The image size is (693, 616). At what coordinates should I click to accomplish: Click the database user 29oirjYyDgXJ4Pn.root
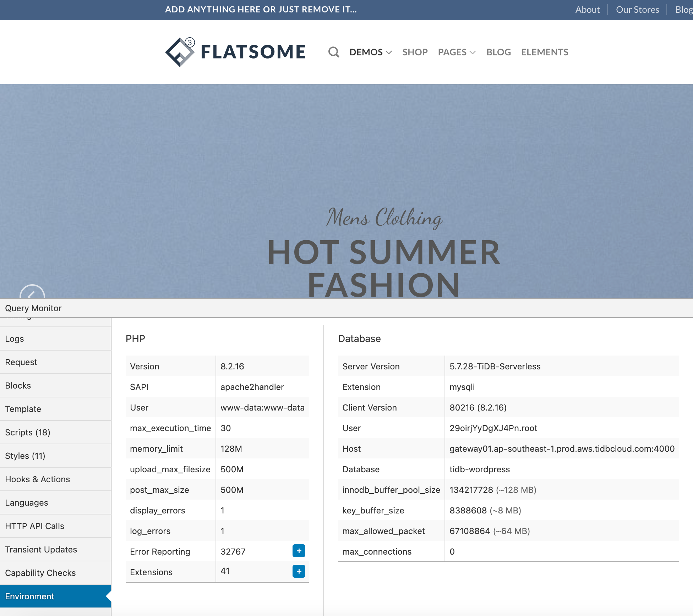[x=493, y=428]
